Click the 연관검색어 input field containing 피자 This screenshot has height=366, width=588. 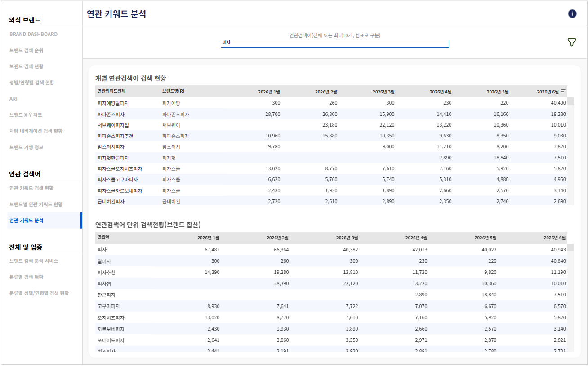point(334,43)
